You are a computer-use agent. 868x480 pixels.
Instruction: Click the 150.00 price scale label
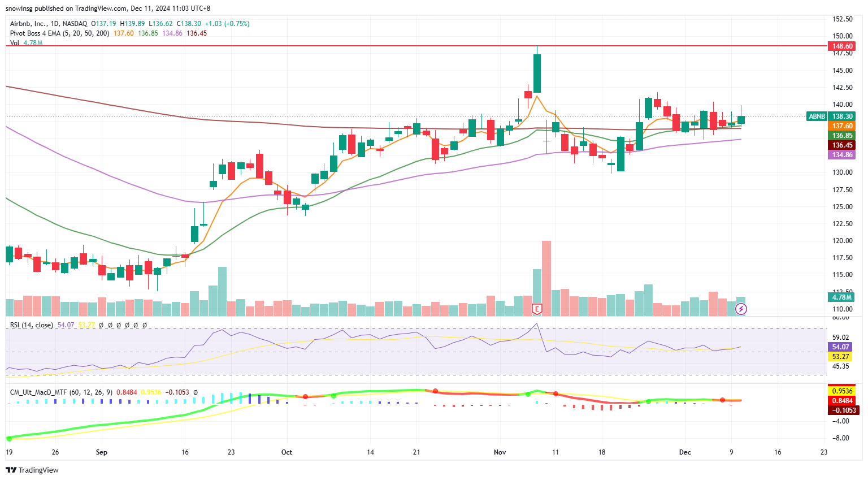coord(843,36)
